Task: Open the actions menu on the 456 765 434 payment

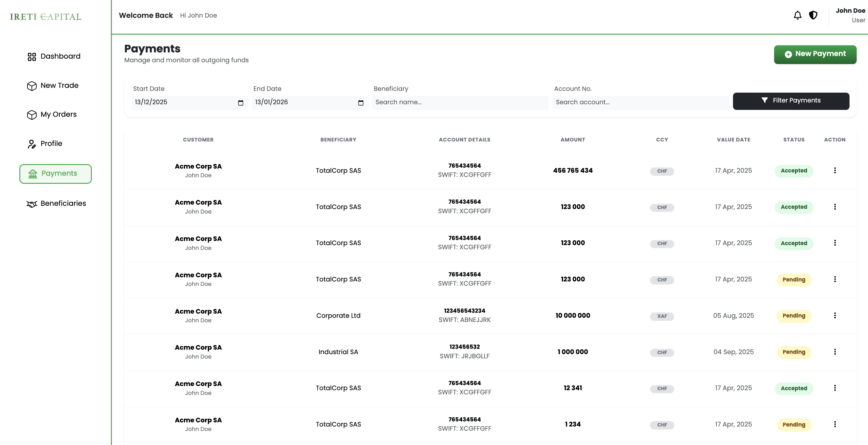Action: pos(835,170)
